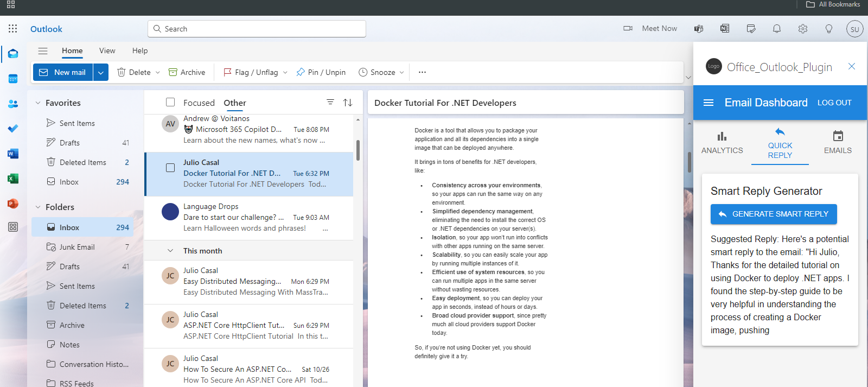Expand the ribbon with chevron
This screenshot has height=387, width=868.
(688, 78)
